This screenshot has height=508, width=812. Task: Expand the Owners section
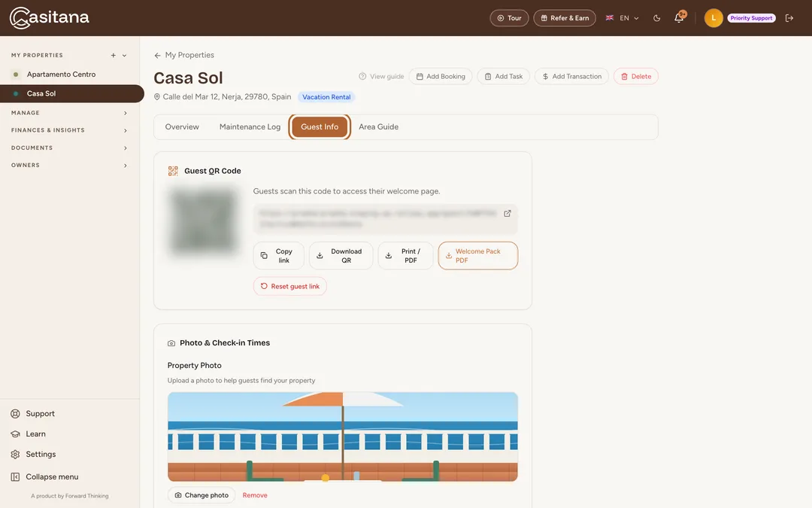tap(70, 165)
